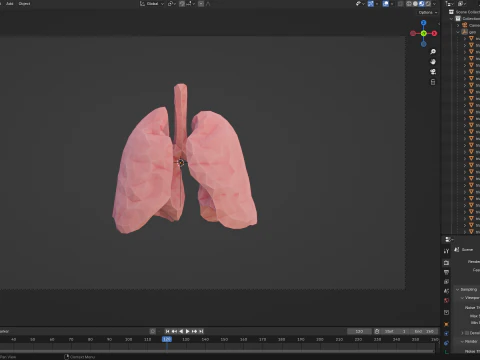
Task: Toggle the preview range clock icon
Action: click(377, 331)
